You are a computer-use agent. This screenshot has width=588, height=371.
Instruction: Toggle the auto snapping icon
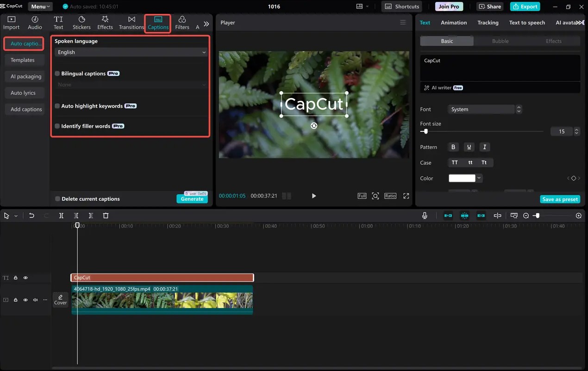coord(465,216)
